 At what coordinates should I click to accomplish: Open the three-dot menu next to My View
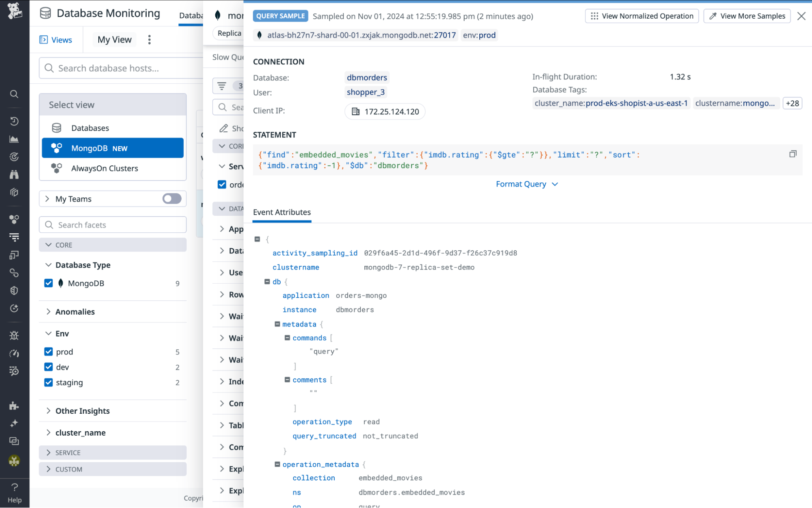point(149,39)
